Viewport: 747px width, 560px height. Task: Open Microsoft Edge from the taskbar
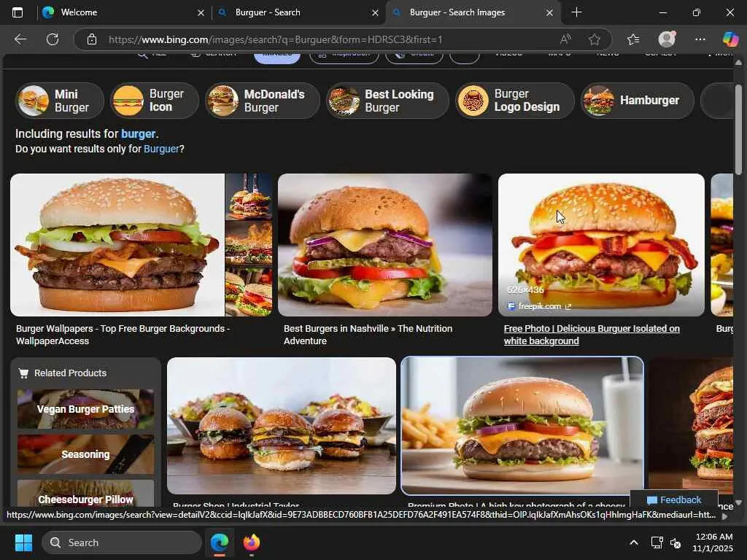point(220,542)
